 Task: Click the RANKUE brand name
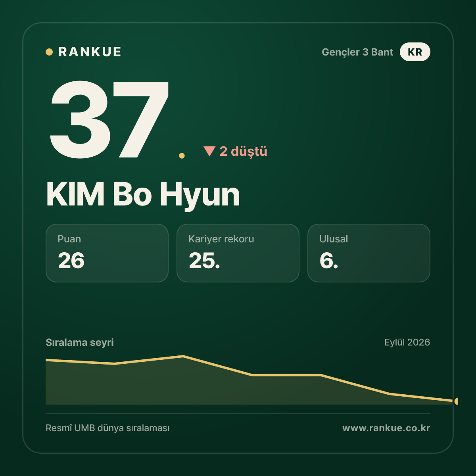(x=90, y=52)
